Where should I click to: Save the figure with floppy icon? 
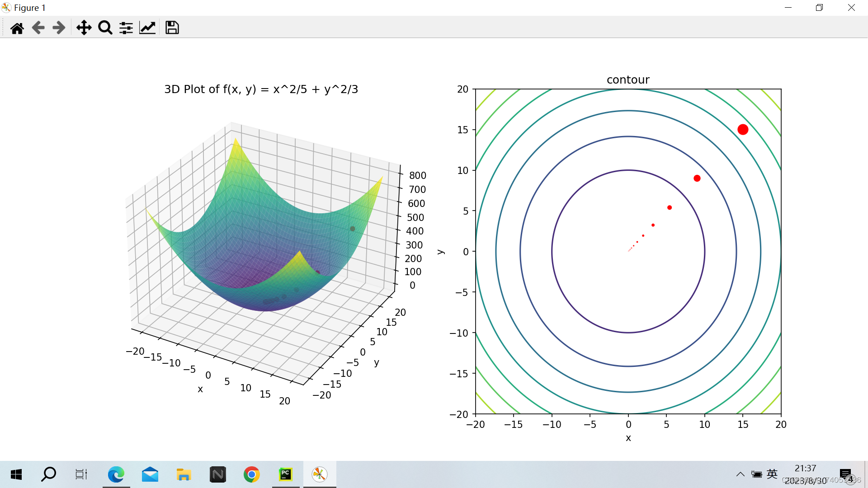click(x=172, y=28)
